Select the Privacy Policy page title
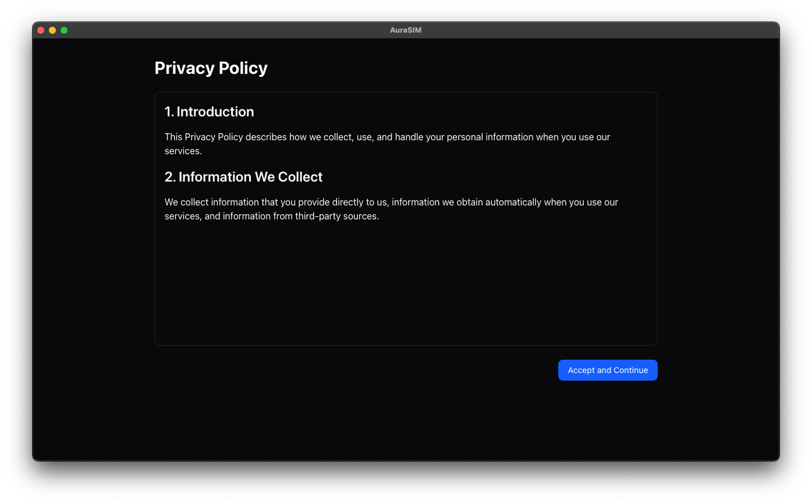 [x=211, y=68]
